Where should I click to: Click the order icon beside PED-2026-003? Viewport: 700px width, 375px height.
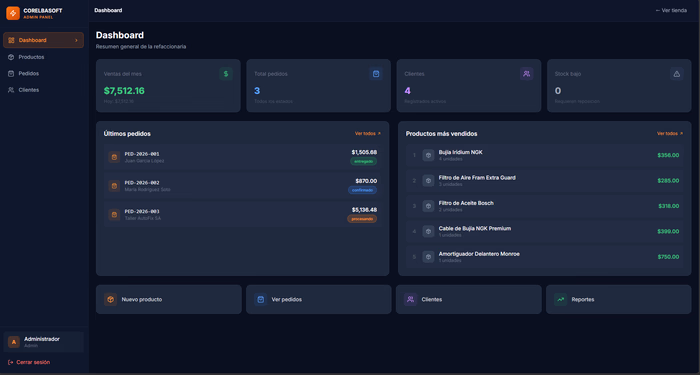(x=114, y=215)
